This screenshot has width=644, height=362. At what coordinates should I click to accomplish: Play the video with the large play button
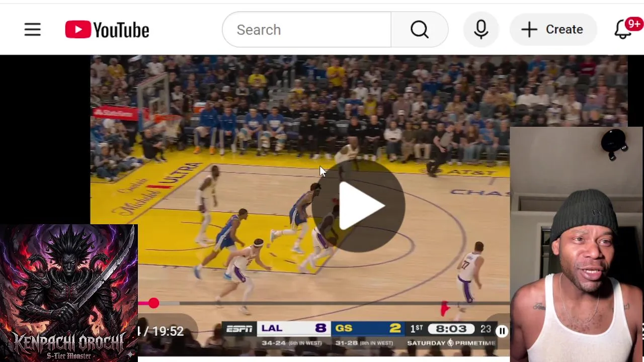pyautogui.click(x=359, y=206)
